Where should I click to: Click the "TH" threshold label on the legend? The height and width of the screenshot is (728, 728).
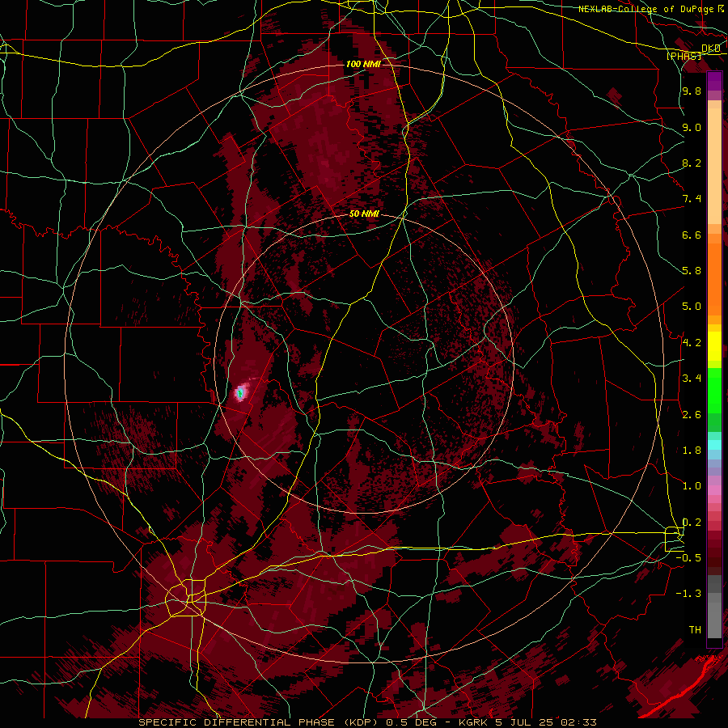tap(695, 629)
